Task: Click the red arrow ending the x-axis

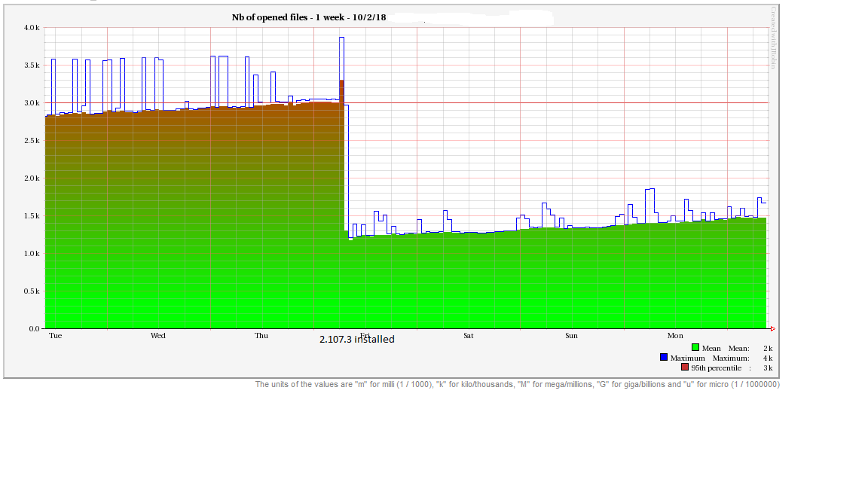Action: [x=772, y=328]
